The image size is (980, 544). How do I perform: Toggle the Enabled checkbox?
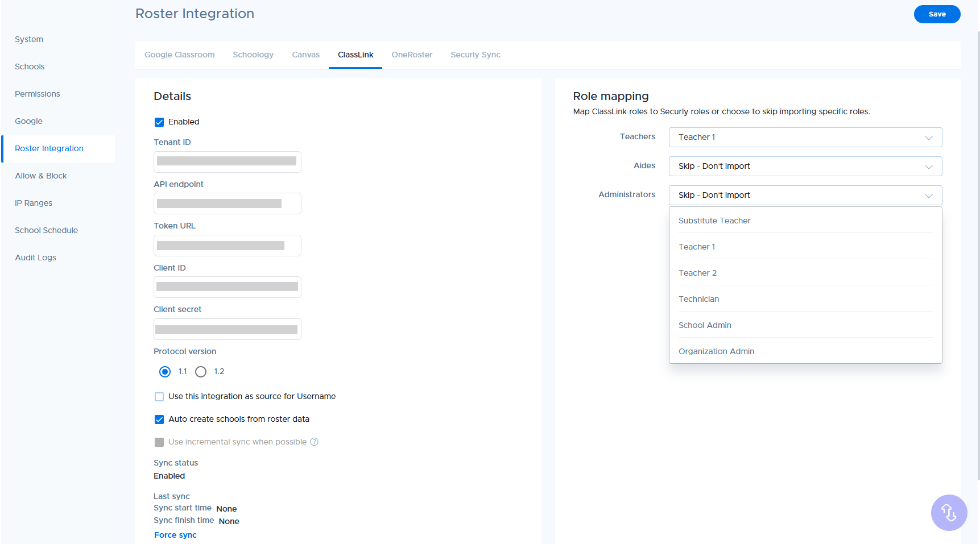(159, 122)
